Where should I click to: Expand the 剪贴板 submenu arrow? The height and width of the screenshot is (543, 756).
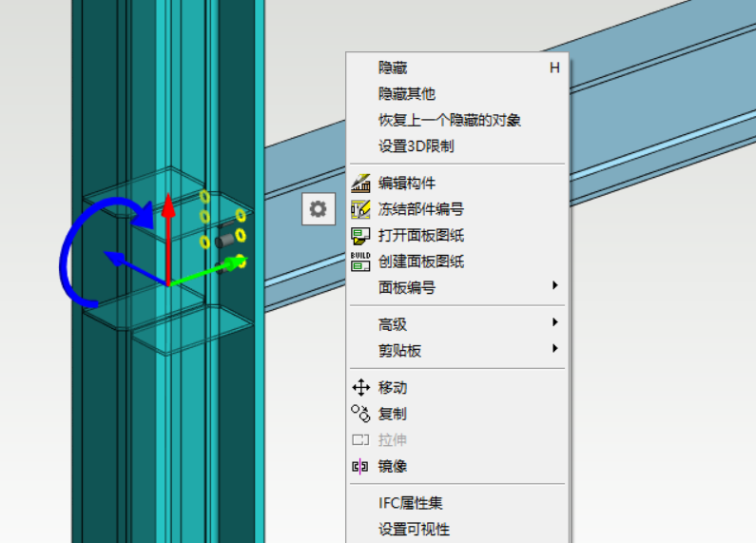tap(555, 348)
